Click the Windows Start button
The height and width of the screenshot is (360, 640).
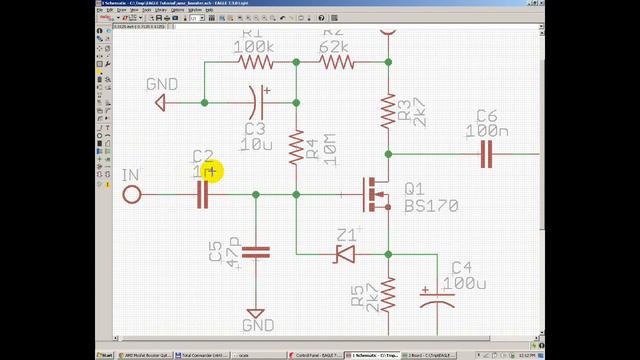(x=105, y=356)
